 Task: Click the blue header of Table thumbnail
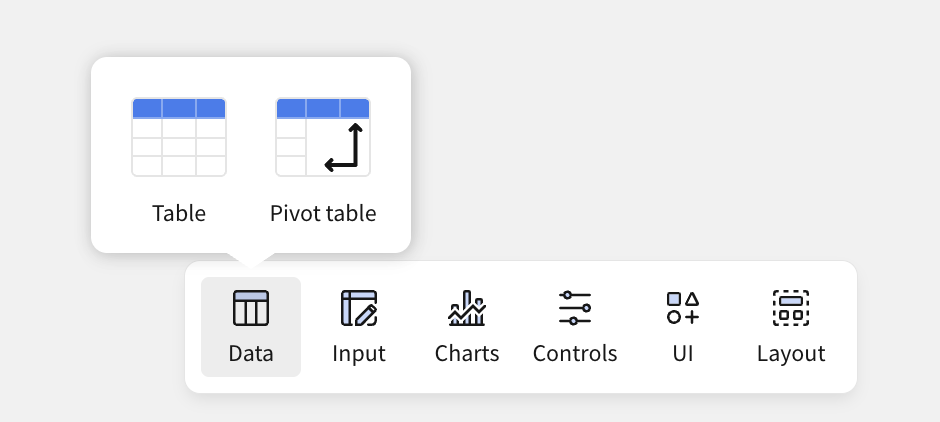pyautogui.click(x=179, y=108)
